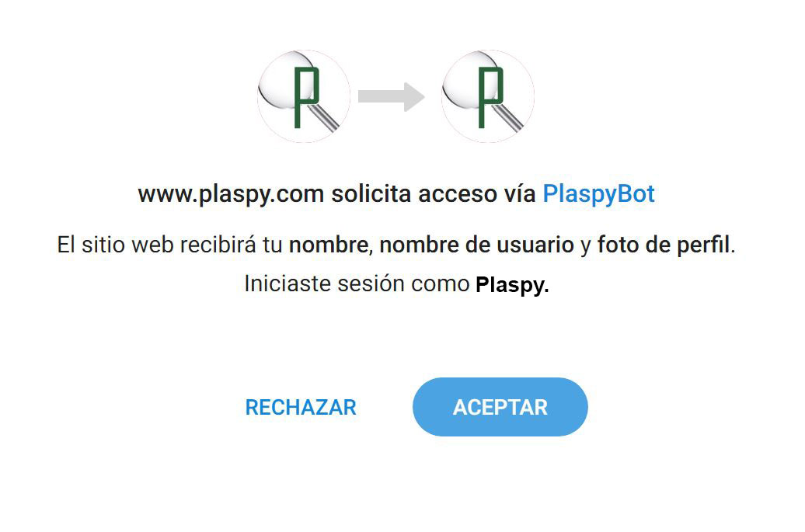
Task: Click the bold word 'nombre'
Action: coord(329,245)
